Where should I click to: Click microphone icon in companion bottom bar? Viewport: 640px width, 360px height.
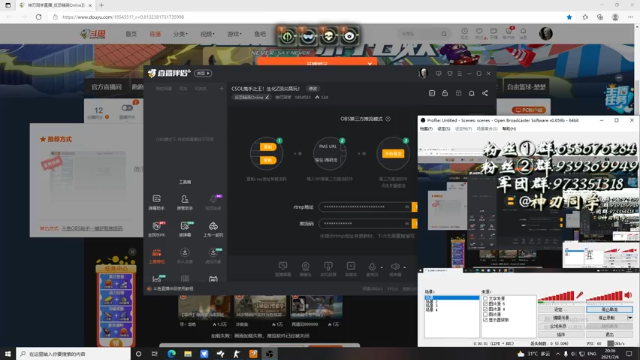coord(372,267)
